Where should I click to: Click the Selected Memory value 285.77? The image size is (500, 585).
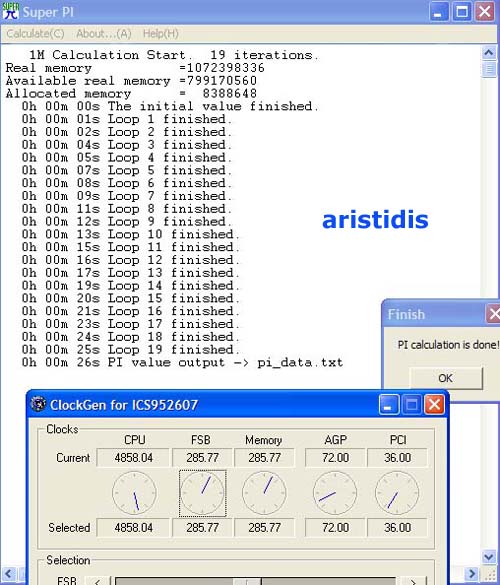[x=264, y=528]
